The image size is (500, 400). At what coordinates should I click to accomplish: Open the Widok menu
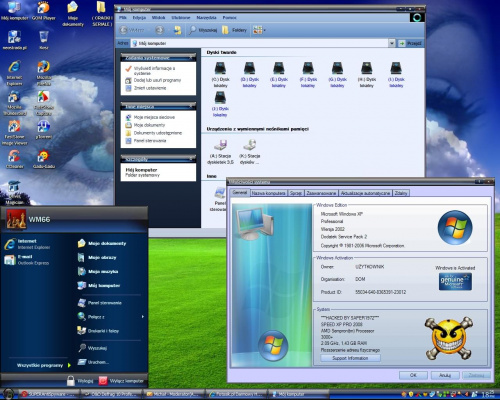coord(158,18)
